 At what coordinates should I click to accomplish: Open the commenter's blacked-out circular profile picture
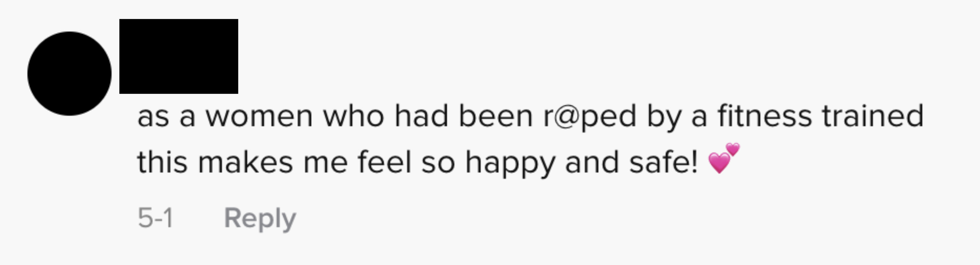pos(70,74)
